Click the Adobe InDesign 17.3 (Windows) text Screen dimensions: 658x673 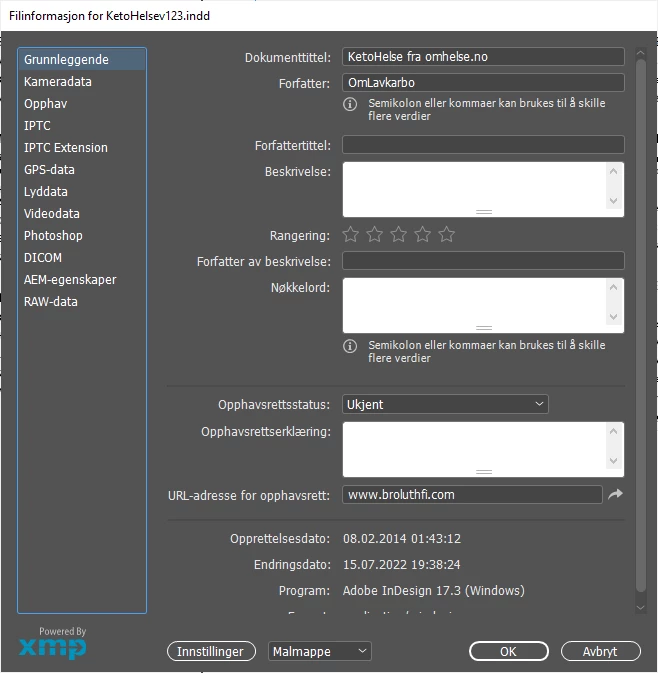434,591
